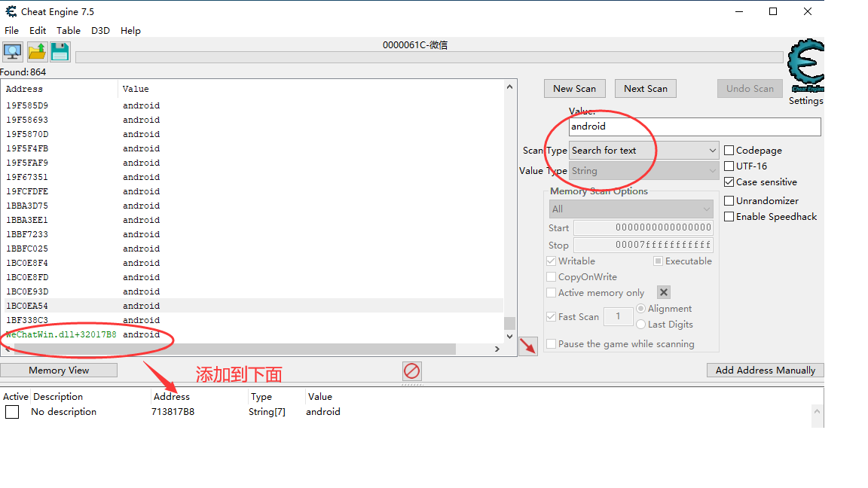868x488 pixels.
Task: Enable the Unrandomizer checkbox
Action: [729, 200]
